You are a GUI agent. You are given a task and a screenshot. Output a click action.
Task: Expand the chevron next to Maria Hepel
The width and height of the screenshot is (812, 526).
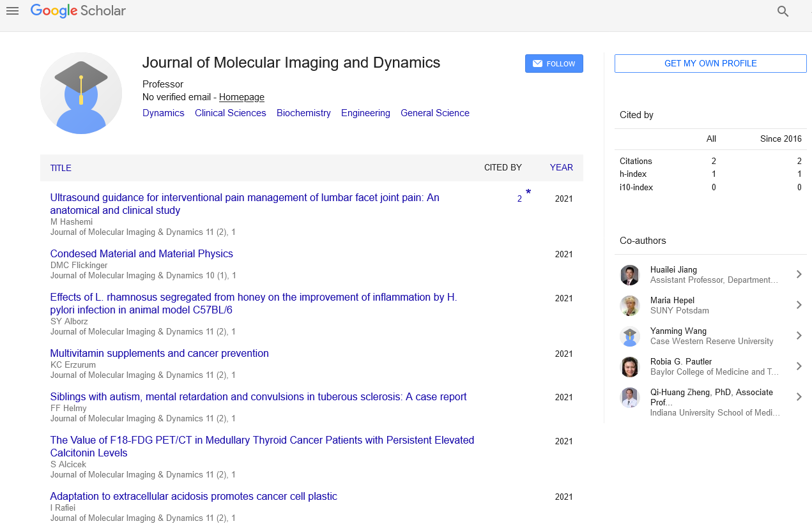click(799, 305)
